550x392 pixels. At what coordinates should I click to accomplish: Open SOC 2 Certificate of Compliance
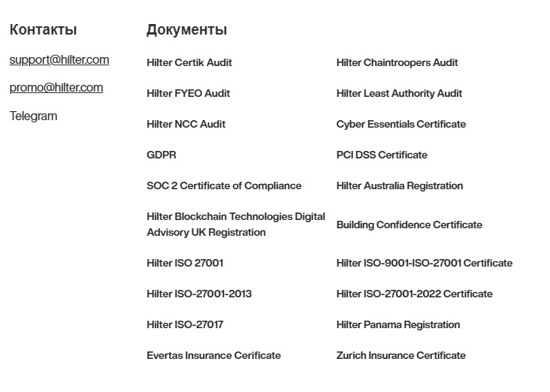(224, 185)
